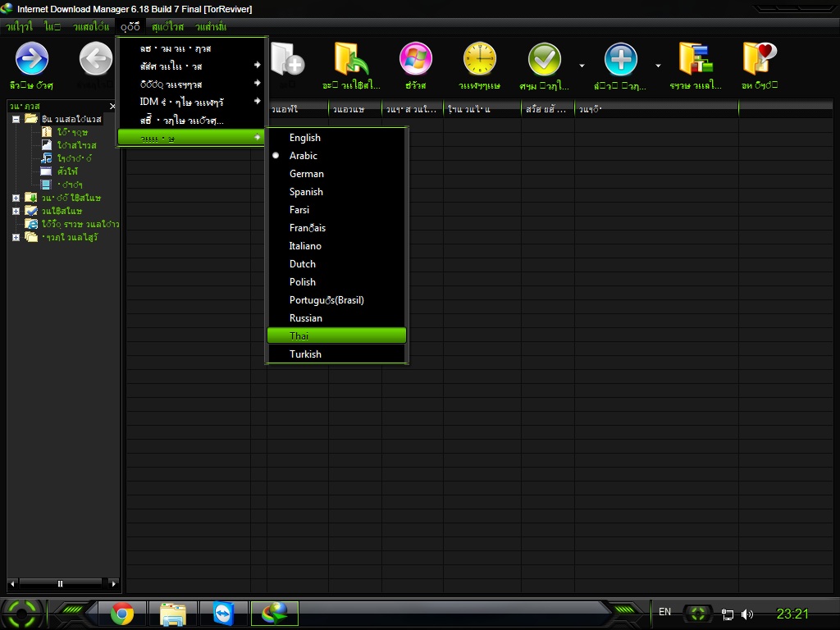Screen dimensions: 840x630
Task: Select the documents category tree item
Action: click(70, 145)
